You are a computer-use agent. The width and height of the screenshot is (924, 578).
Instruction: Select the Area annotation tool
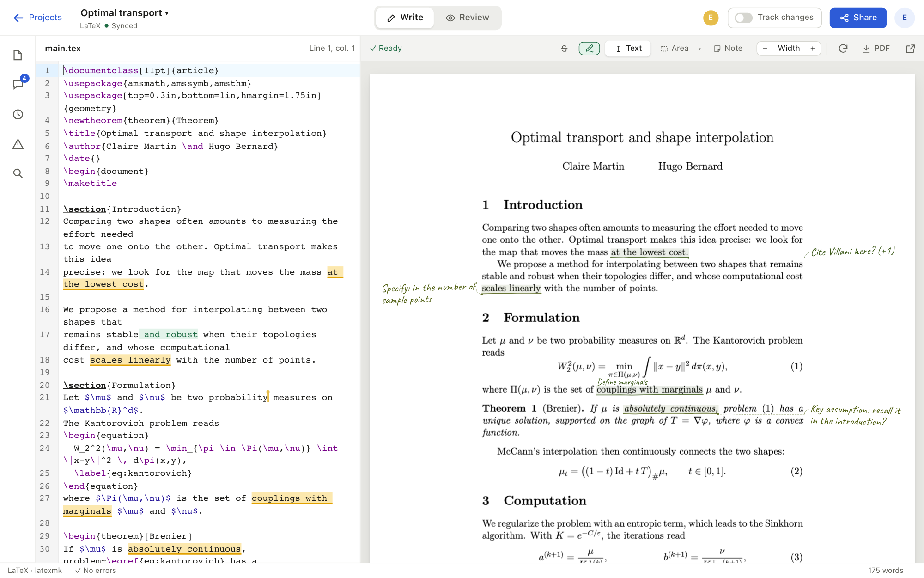(x=675, y=49)
